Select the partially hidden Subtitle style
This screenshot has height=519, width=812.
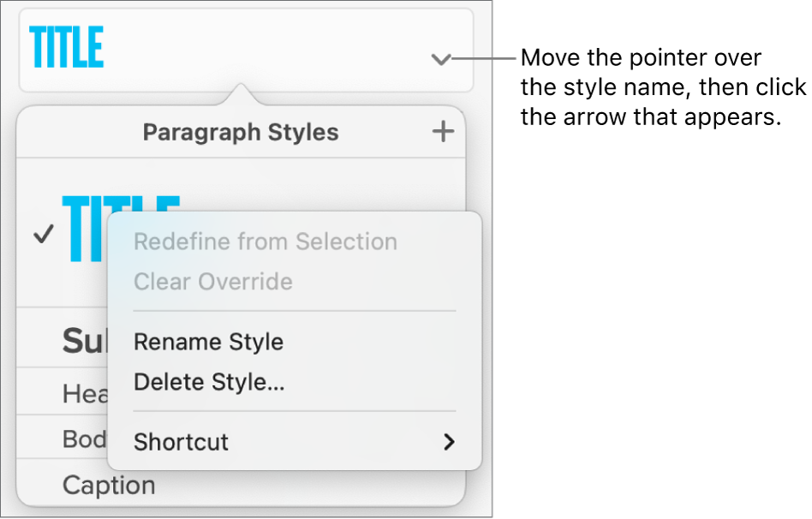point(83,342)
